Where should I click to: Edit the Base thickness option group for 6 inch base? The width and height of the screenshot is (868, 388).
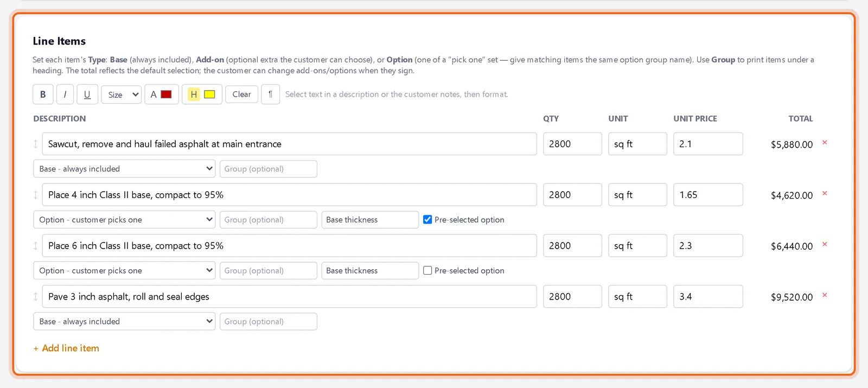coord(370,271)
